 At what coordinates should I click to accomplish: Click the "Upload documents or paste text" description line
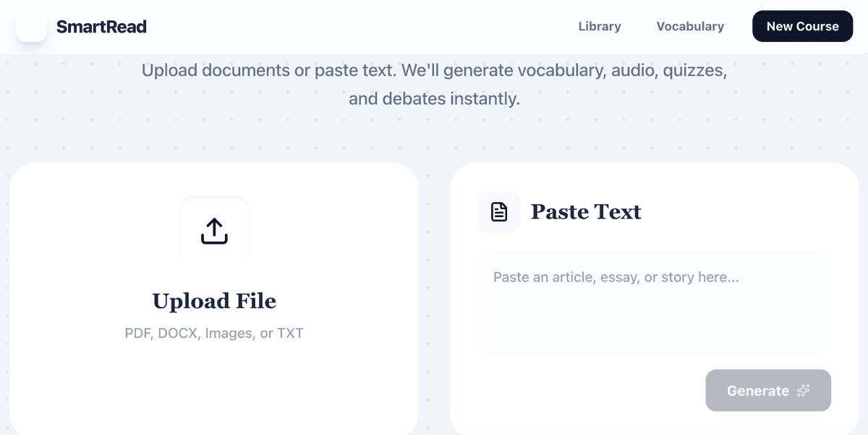[434, 71]
